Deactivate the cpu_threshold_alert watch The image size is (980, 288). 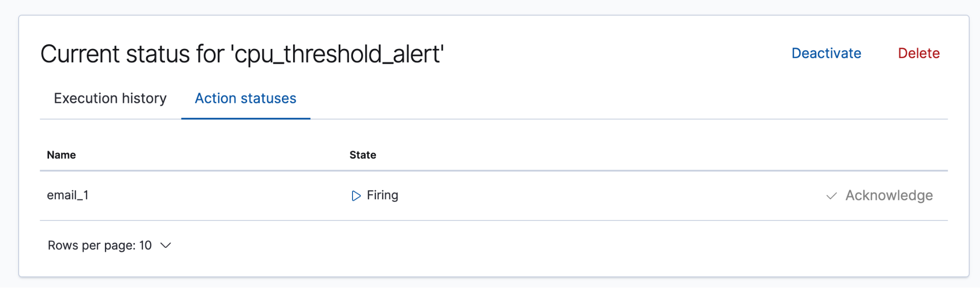826,53
